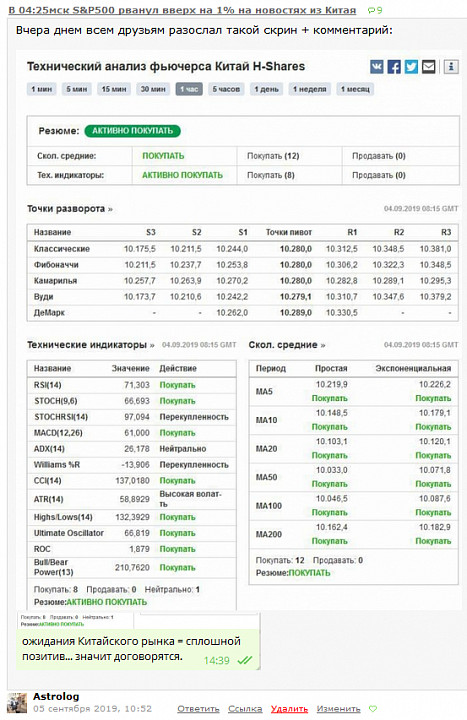The image size is (467, 720).
Task: Click the Вуди pivot row label
Action: [44, 297]
